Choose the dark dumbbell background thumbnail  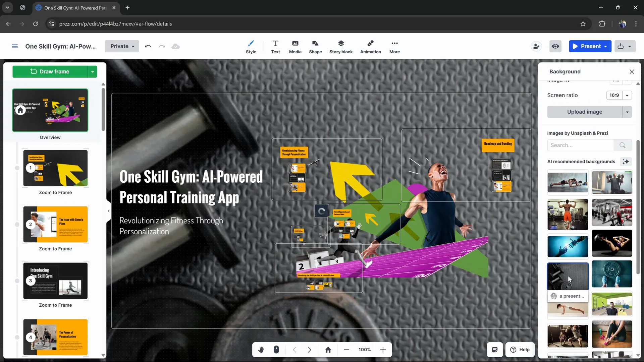point(568,276)
